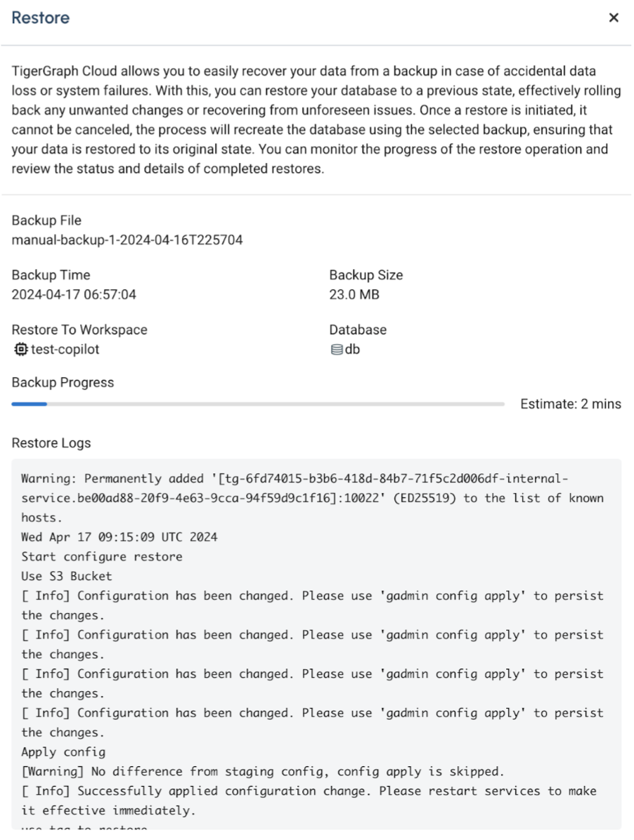The height and width of the screenshot is (840, 634).
Task: Click the 'Apply config' log line
Action: point(63,752)
